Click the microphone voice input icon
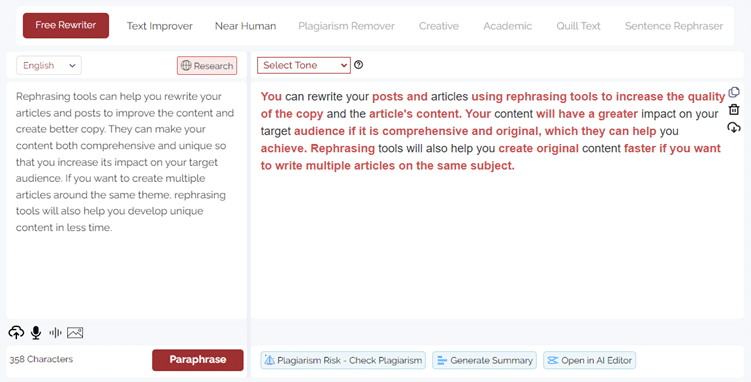 36,332
